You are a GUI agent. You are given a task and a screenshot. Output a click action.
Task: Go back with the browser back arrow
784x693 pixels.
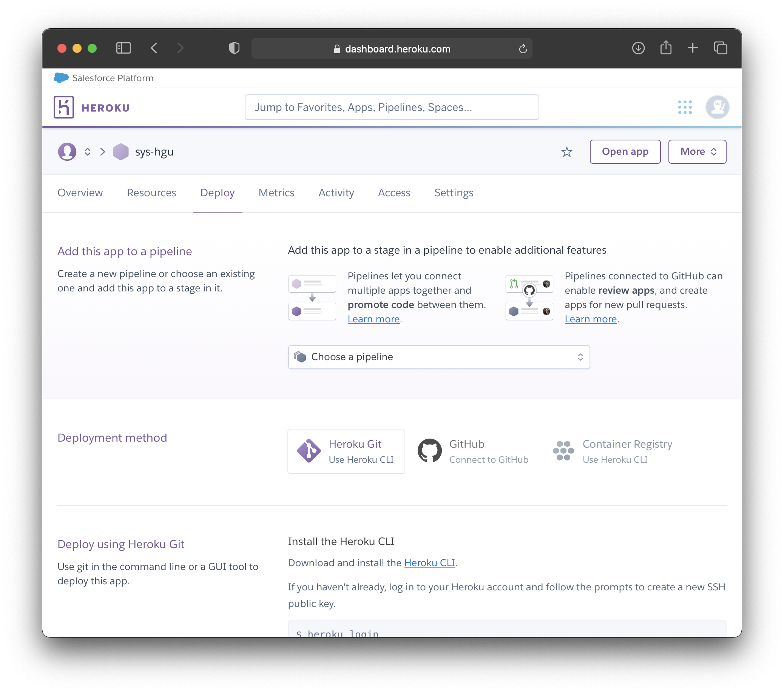[154, 48]
